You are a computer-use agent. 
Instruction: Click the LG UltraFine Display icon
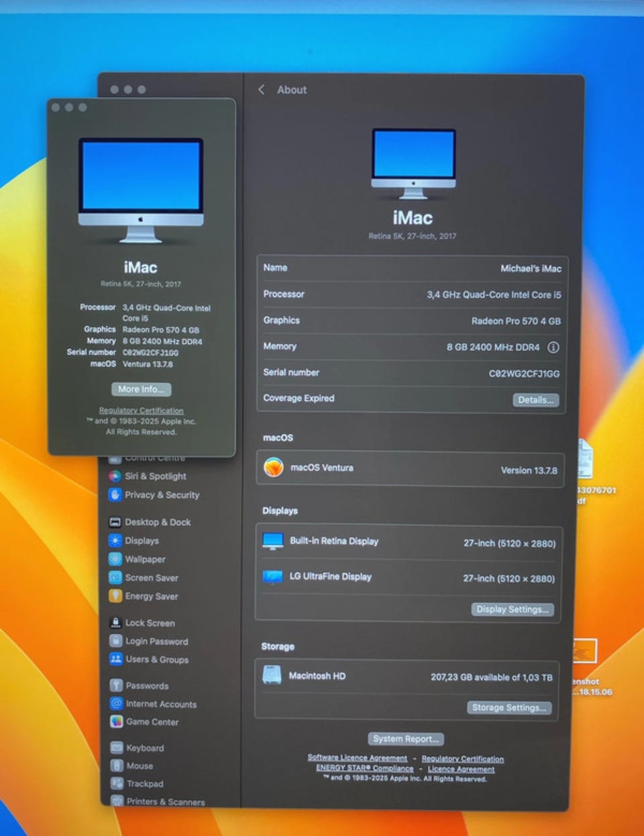pos(273,577)
